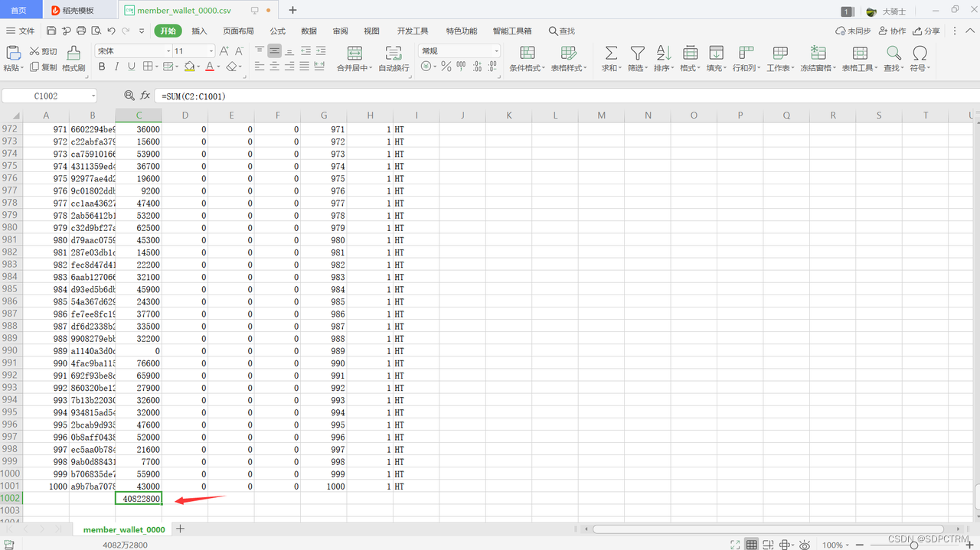Viewport: 980px width, 550px height.
Task: Select the Format Painter (格式刷) tool
Action: point(73,59)
